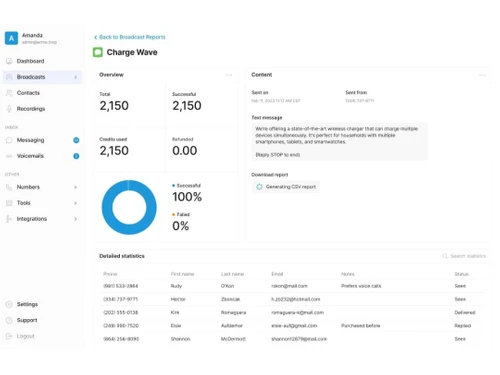Screen dimensions: 500x375
Task: Click the Logout icon
Action: pyautogui.click(x=9, y=336)
